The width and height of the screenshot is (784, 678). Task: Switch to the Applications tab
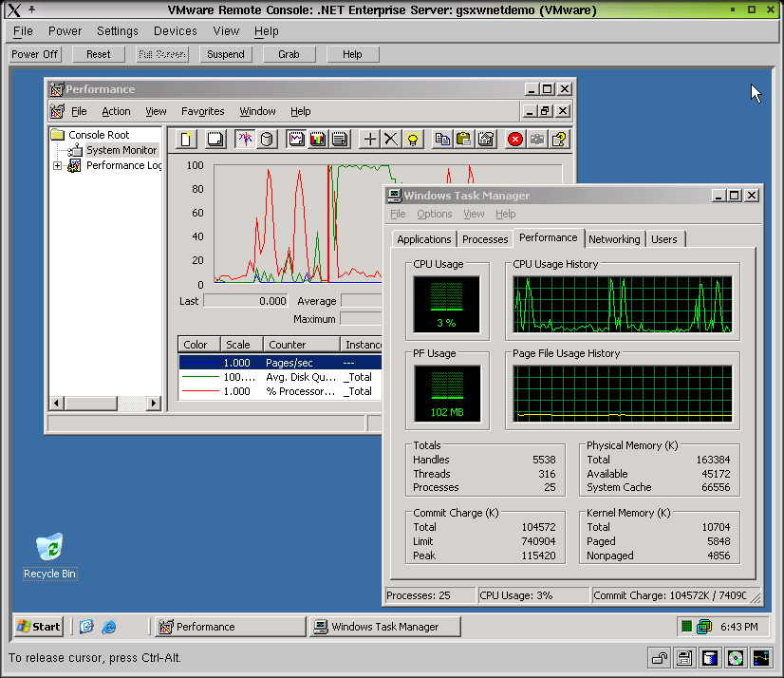(x=424, y=239)
